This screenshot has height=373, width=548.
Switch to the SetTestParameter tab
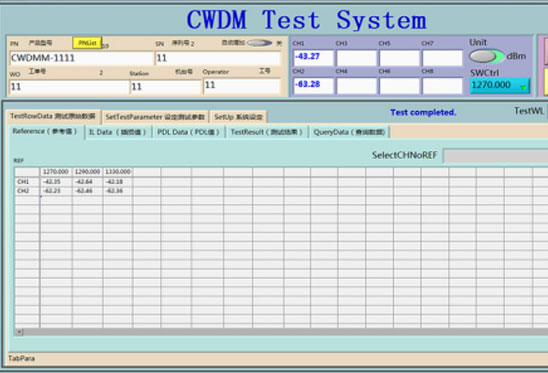pyautogui.click(x=155, y=117)
